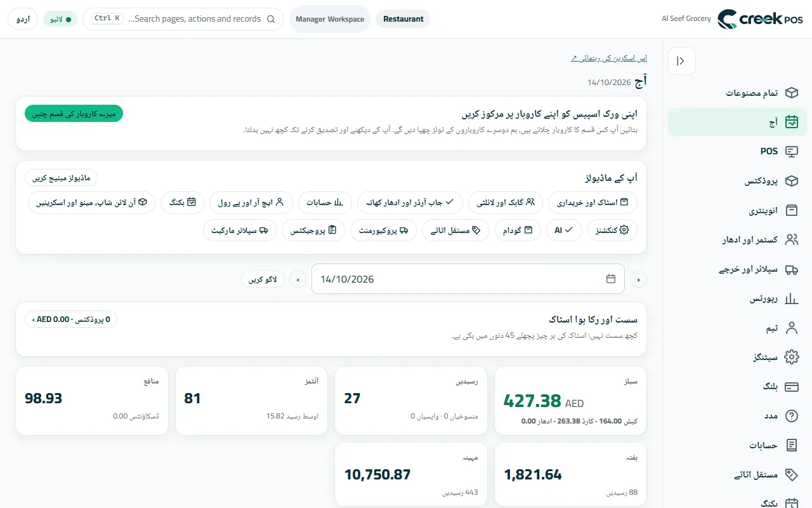Open رپورٹس bar chart icon in sidebar
The width and height of the screenshot is (812, 508).
(791, 298)
